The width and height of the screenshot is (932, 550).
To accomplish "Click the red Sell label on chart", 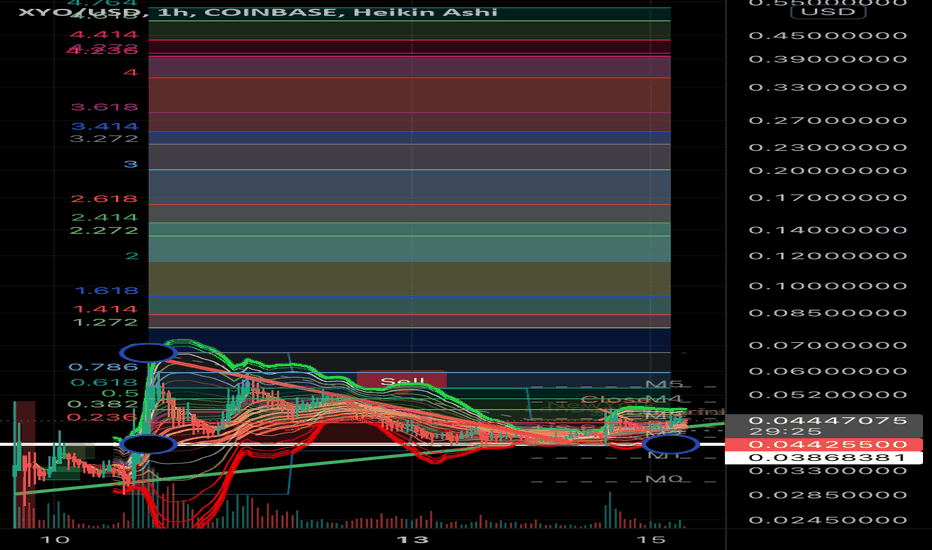I will pos(402,379).
